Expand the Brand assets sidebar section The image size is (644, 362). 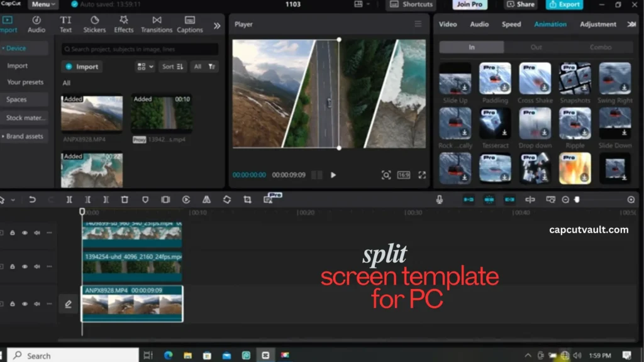click(x=23, y=136)
